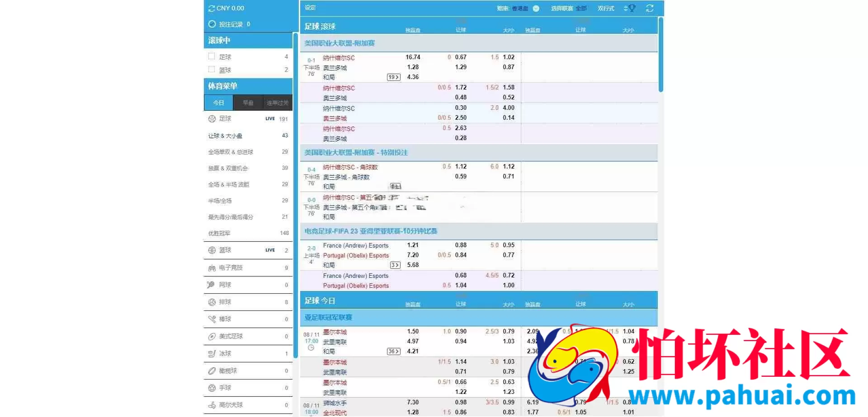Click the 冰球 ice hockey icon
868x417 pixels.
212,354
